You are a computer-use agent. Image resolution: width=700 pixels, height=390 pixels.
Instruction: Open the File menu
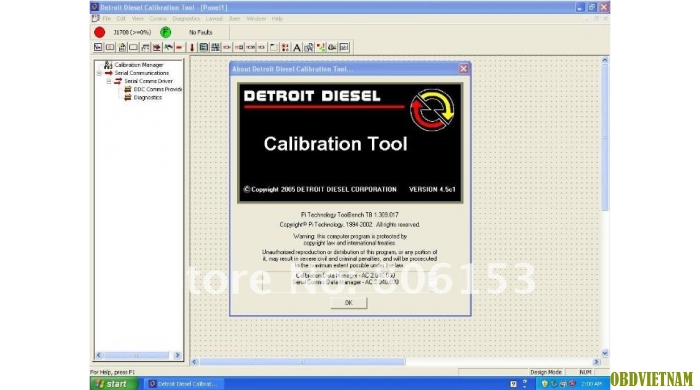107,19
